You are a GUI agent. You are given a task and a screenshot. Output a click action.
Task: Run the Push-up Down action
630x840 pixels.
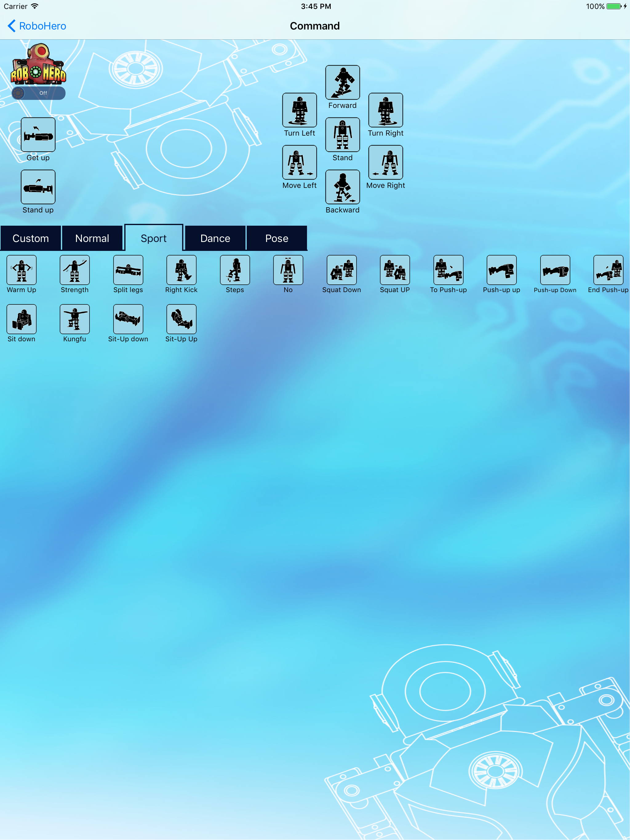coord(555,270)
